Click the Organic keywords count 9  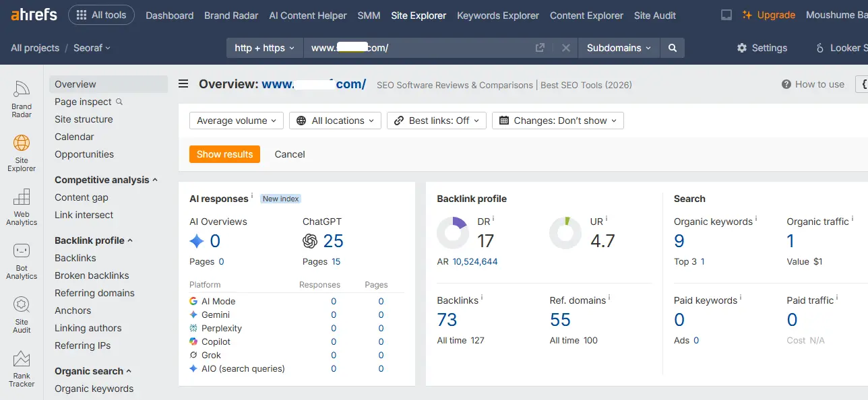point(679,241)
